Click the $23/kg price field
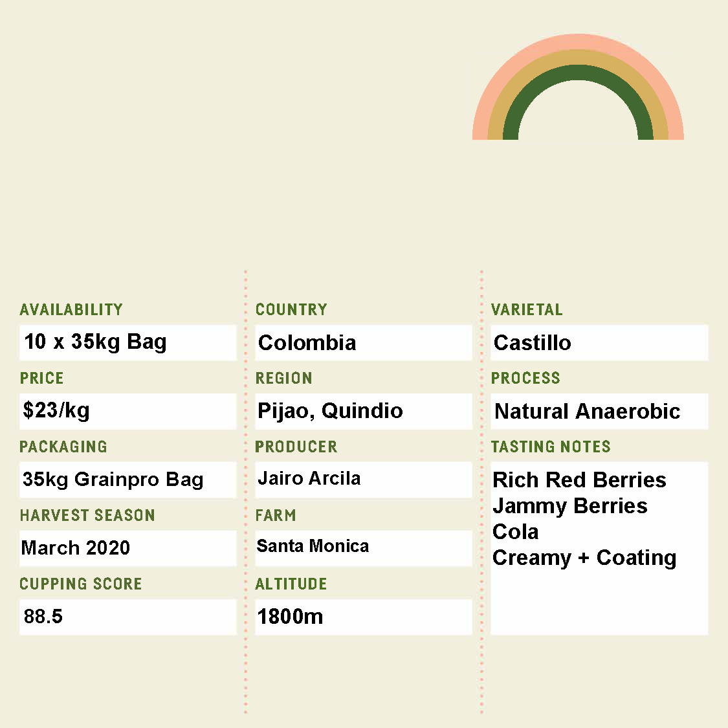The width and height of the screenshot is (728, 728). point(127,412)
